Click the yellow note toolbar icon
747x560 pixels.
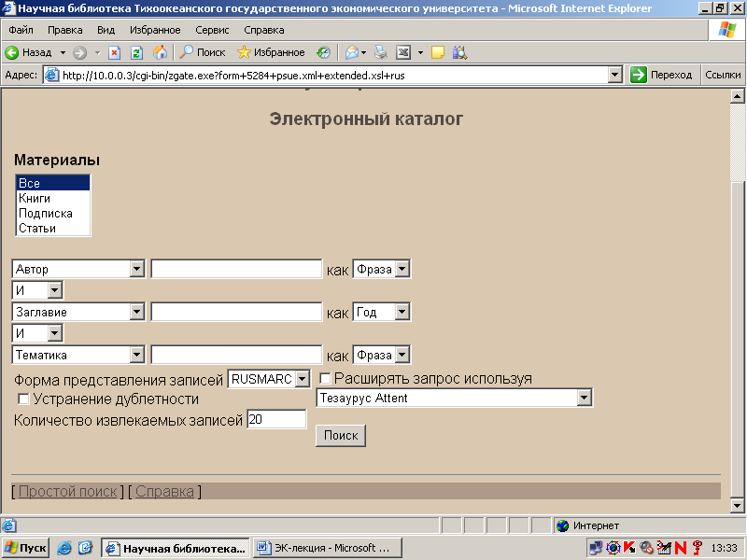click(x=437, y=52)
